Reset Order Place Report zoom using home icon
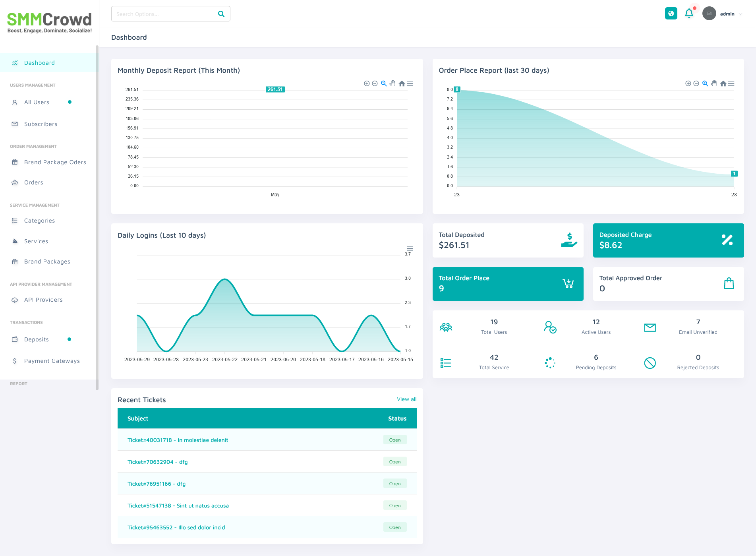The width and height of the screenshot is (756, 556). (x=723, y=83)
